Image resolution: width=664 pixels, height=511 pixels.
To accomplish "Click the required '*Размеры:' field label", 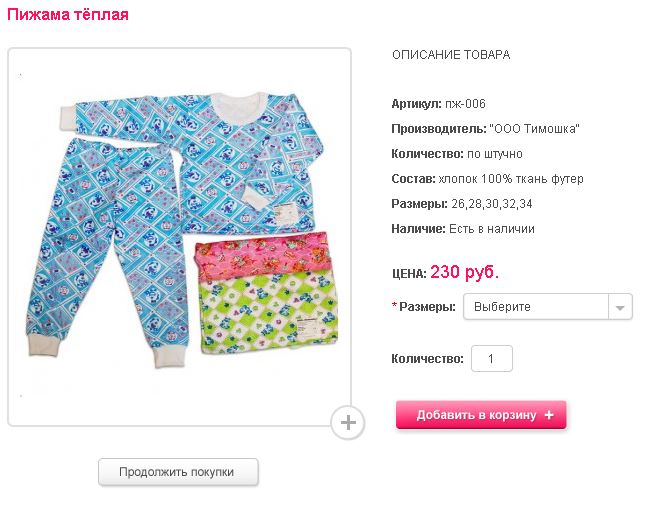I will pos(424,307).
